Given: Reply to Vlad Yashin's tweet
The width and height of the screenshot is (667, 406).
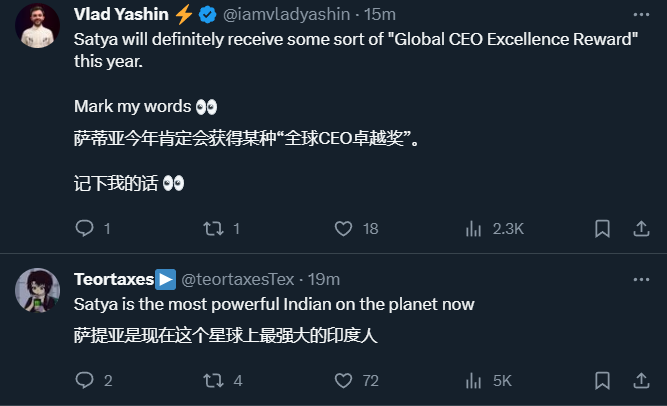Looking at the screenshot, I should tap(85, 228).
